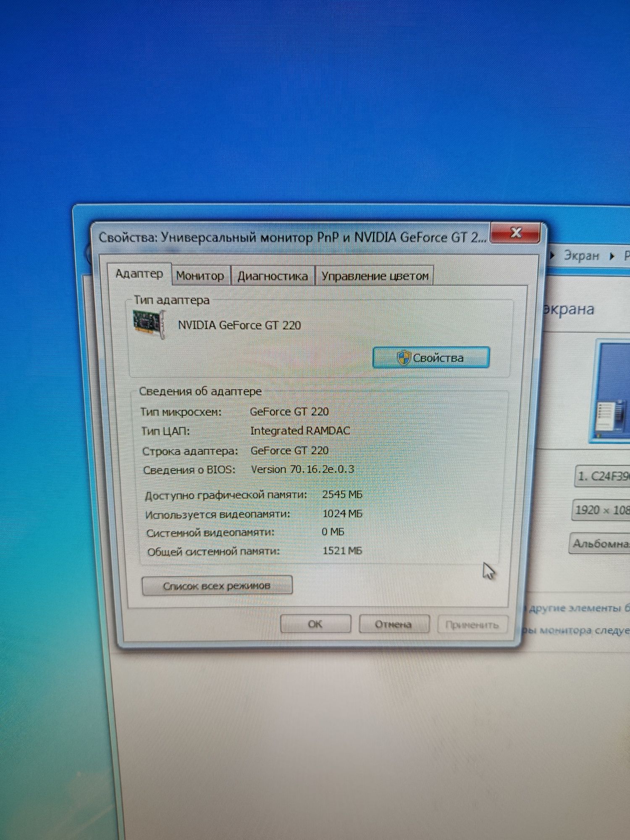Open the Диагностика tab
Viewport: 630px width, 840px height.
[x=273, y=276]
